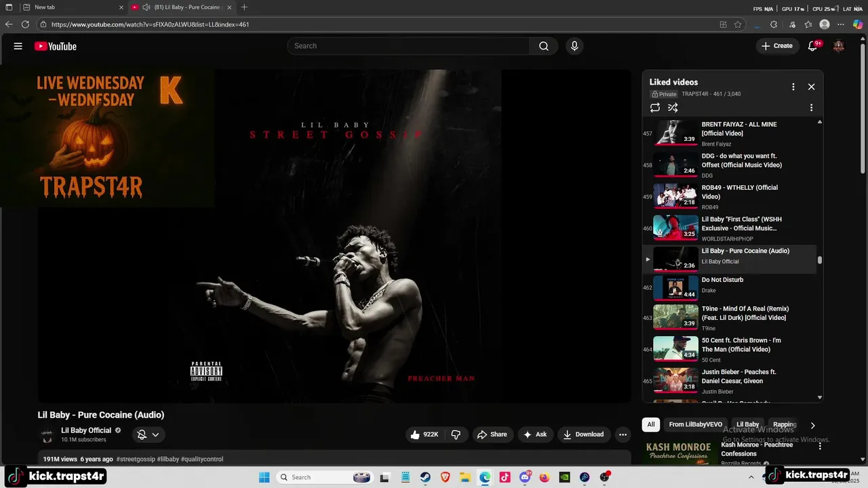Open Copilot sidebar icon
The width and height of the screenshot is (868, 488).
pos(858,24)
